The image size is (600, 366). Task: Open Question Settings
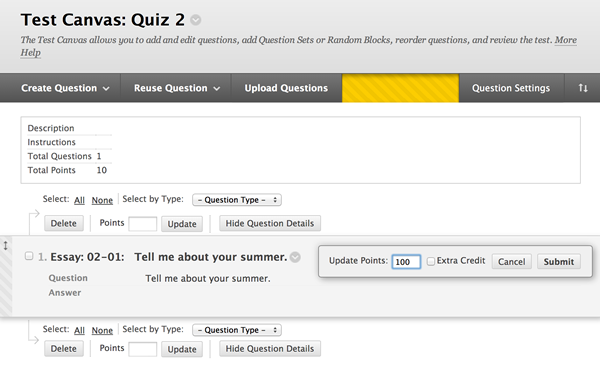pyautogui.click(x=511, y=88)
